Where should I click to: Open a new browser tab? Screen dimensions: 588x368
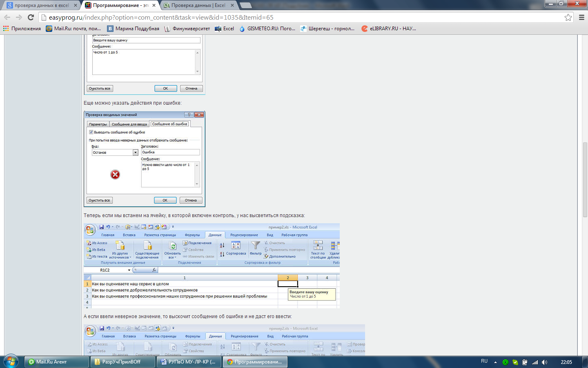246,5
